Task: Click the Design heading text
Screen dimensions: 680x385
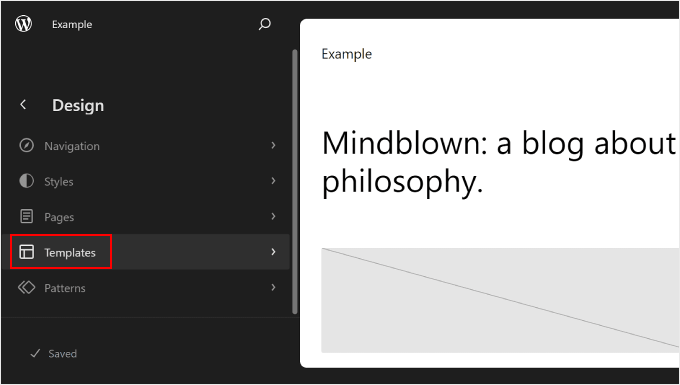Action: (x=78, y=105)
